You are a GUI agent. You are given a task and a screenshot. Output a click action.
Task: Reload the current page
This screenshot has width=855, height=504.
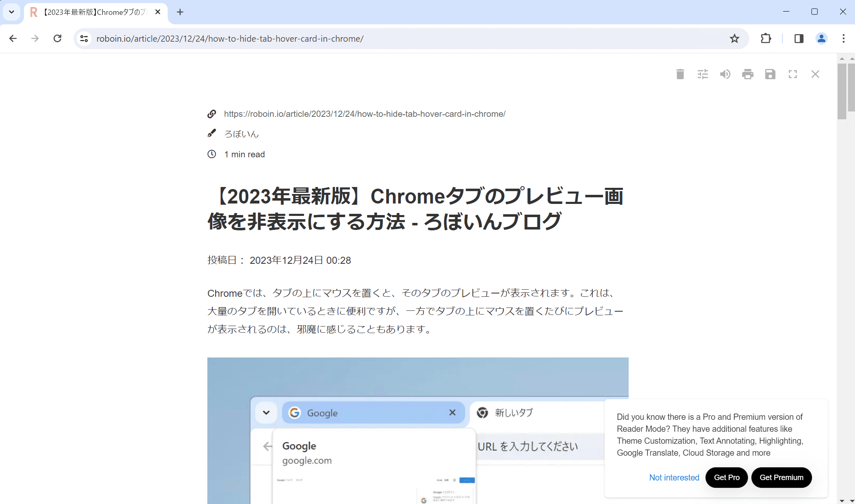click(x=57, y=38)
